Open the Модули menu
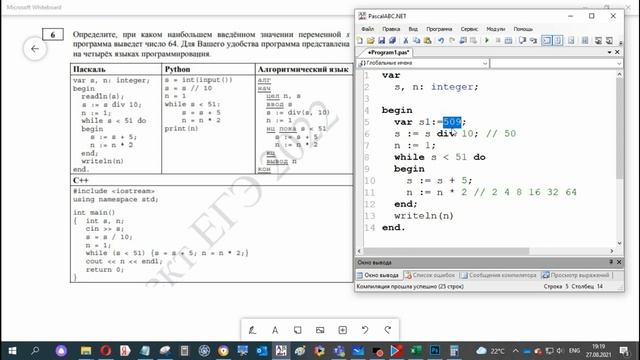The height and width of the screenshot is (360, 640). [496, 29]
